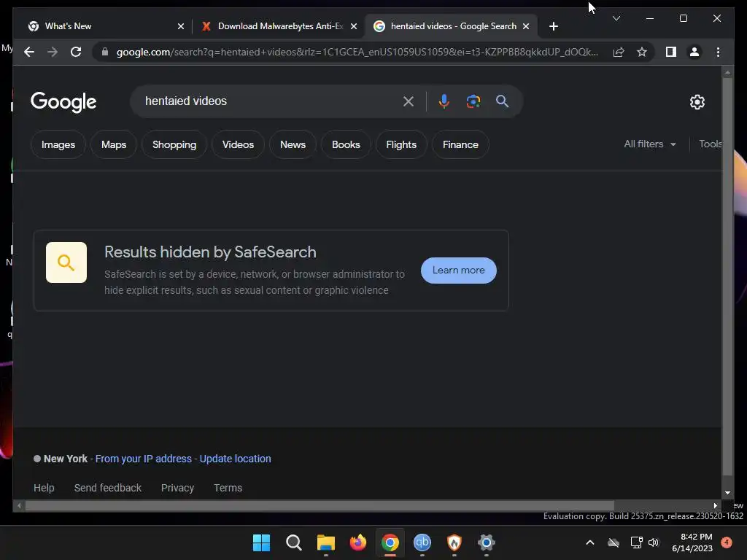
Task: Search by image with Lens
Action: coord(473,101)
